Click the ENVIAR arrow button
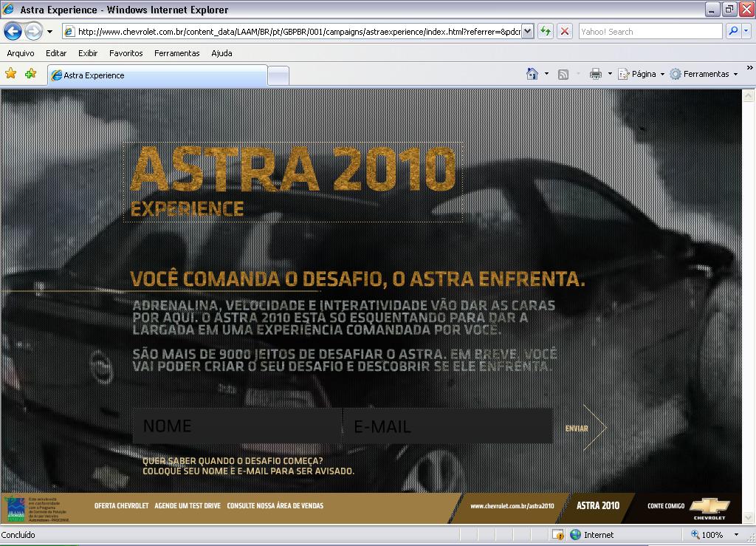 [x=585, y=428]
